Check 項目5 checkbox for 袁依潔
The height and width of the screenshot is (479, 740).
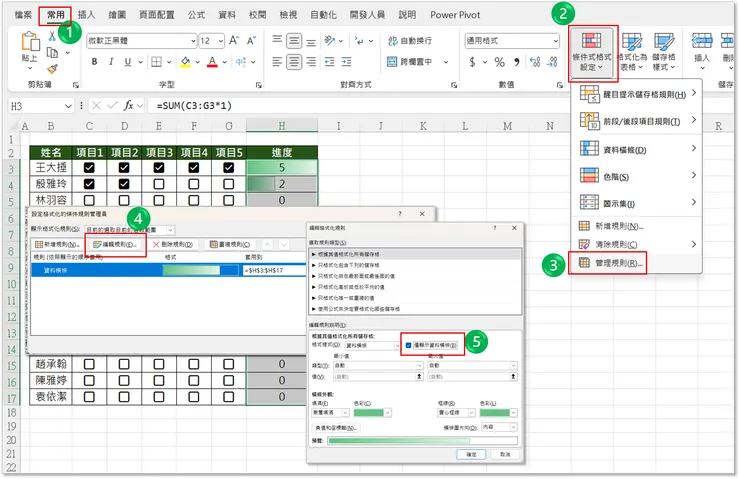(x=229, y=397)
